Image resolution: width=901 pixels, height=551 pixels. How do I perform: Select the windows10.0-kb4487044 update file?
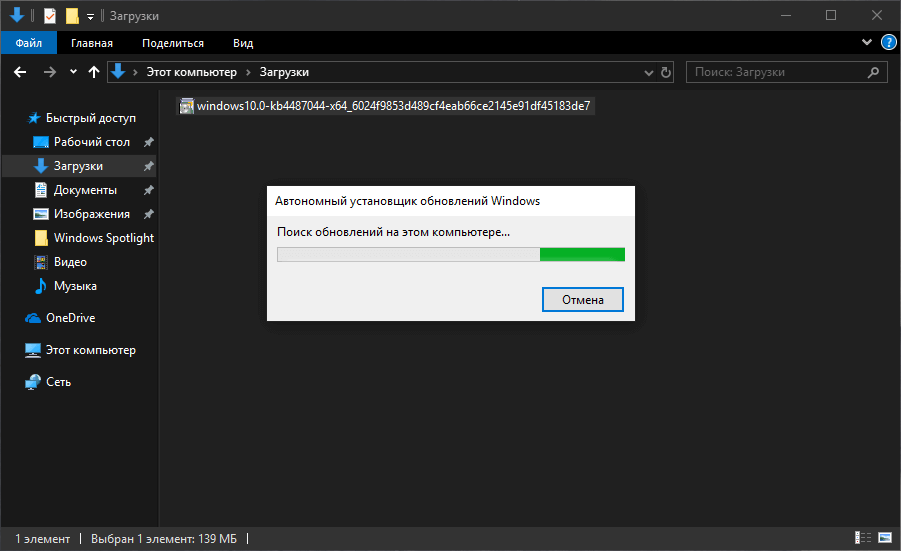pos(385,106)
